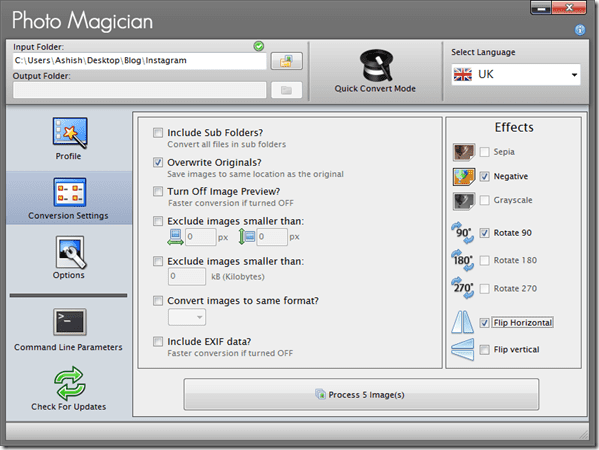Image resolution: width=599 pixels, height=450 pixels.
Task: Enable the Grayscale effect checkbox
Action: (484, 200)
